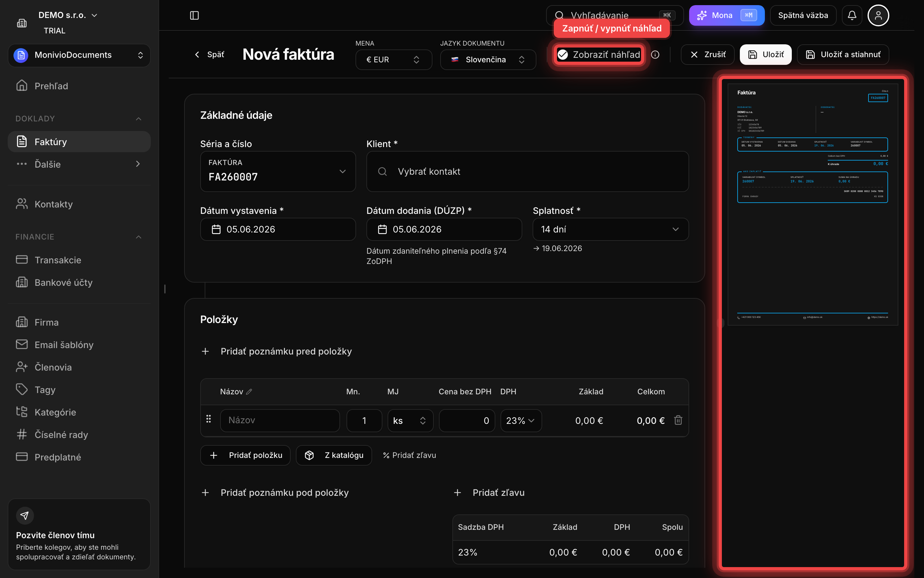Screen dimensions: 924x578
Task: Click the Vybrať kontakt client field
Action: pyautogui.click(x=527, y=172)
